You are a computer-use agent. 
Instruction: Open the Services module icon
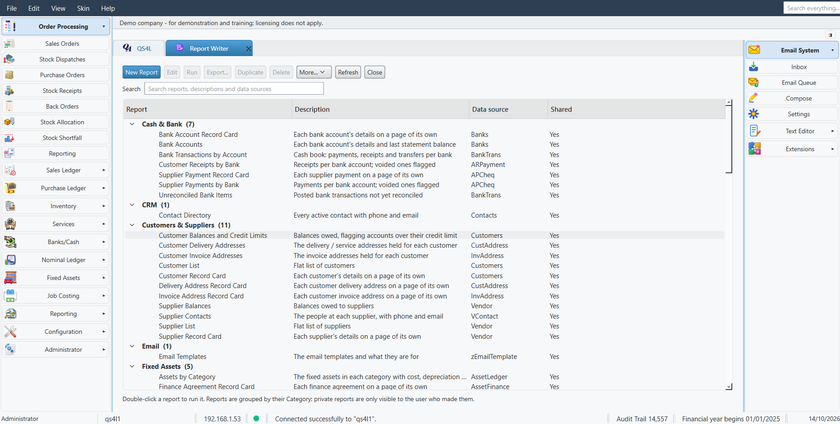coord(10,224)
